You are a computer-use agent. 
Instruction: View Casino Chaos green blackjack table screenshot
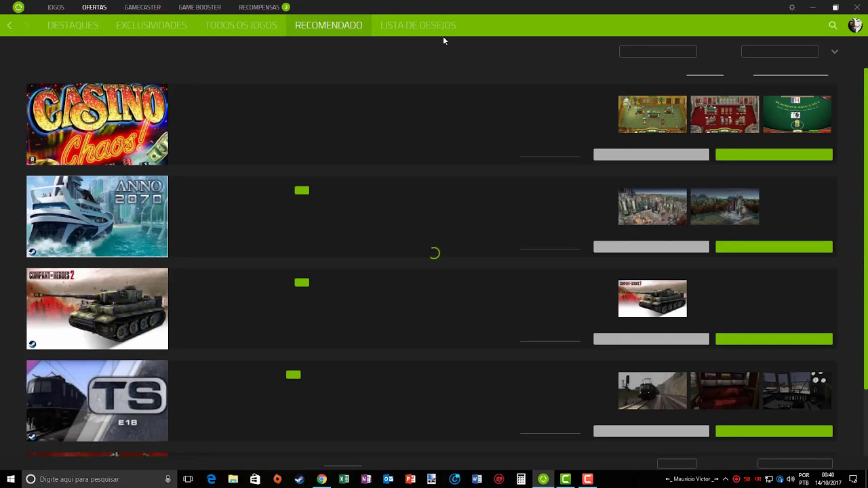(x=797, y=114)
